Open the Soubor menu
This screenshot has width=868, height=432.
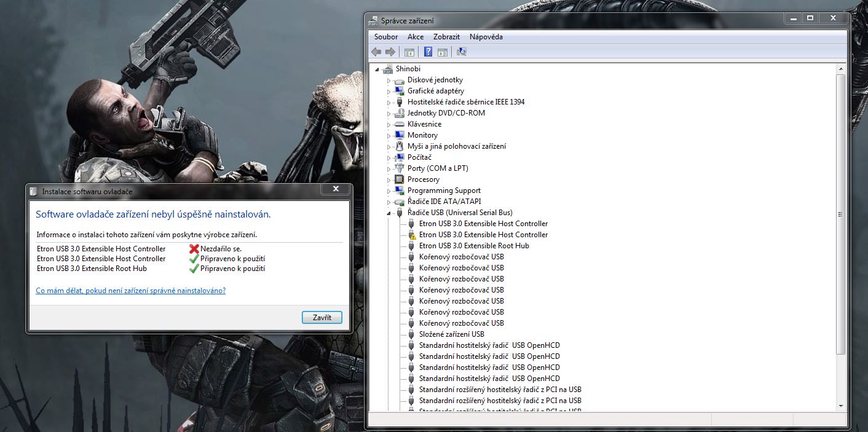pyautogui.click(x=386, y=37)
